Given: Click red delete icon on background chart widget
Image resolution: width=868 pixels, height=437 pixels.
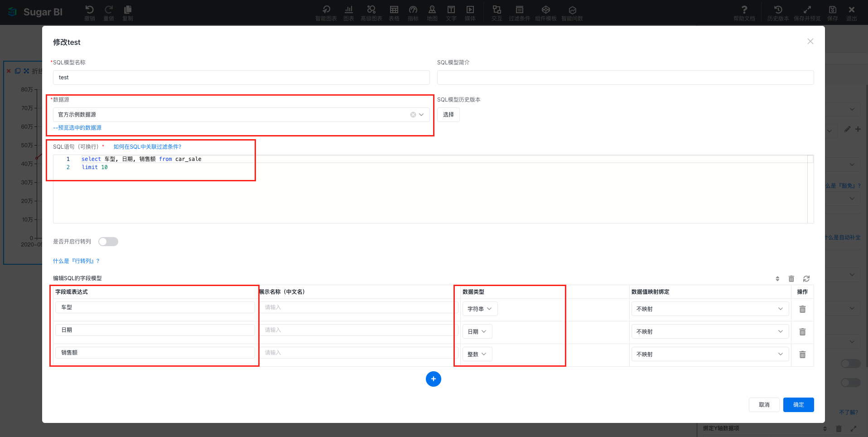Looking at the screenshot, I should [9, 71].
